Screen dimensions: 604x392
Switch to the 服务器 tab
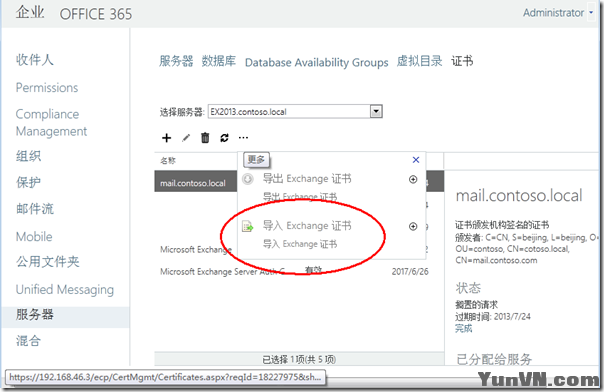176,61
